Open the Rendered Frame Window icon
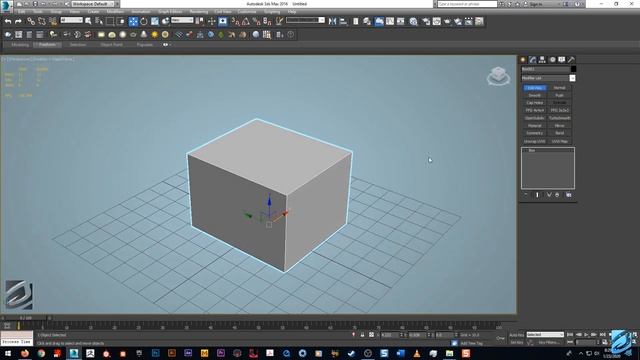 [x=437, y=21]
